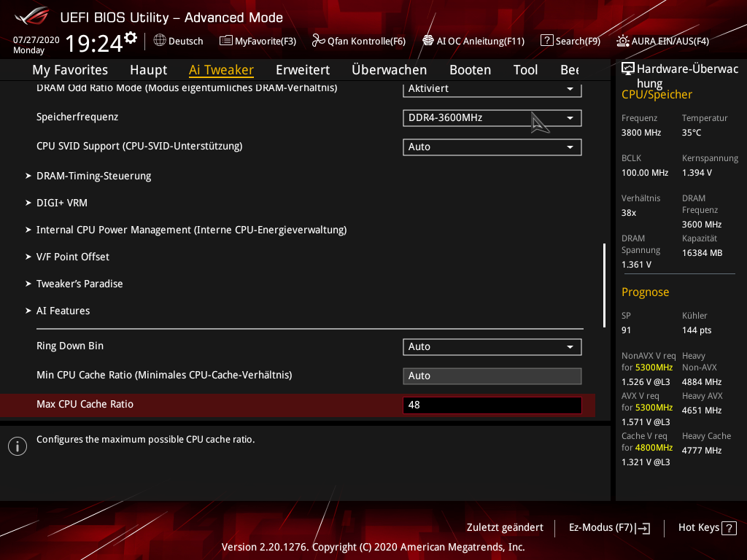The height and width of the screenshot is (560, 747).
Task: Click the Max CPU Cache Ratio input field
Action: 492,405
